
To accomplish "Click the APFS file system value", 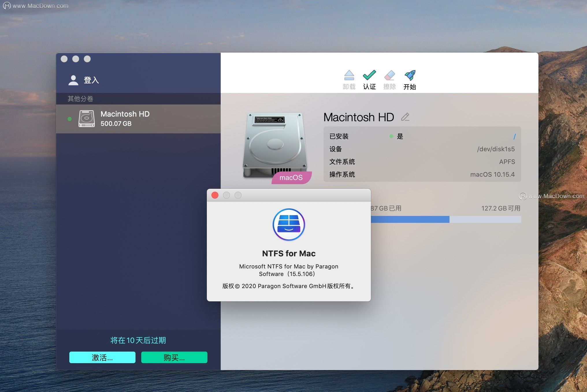I will pyautogui.click(x=507, y=162).
